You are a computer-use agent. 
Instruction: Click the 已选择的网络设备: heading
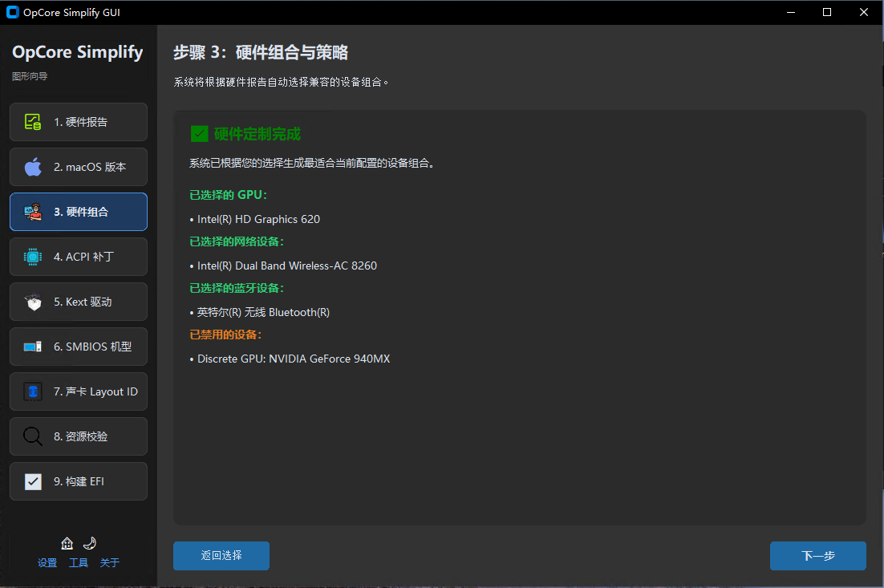237,241
